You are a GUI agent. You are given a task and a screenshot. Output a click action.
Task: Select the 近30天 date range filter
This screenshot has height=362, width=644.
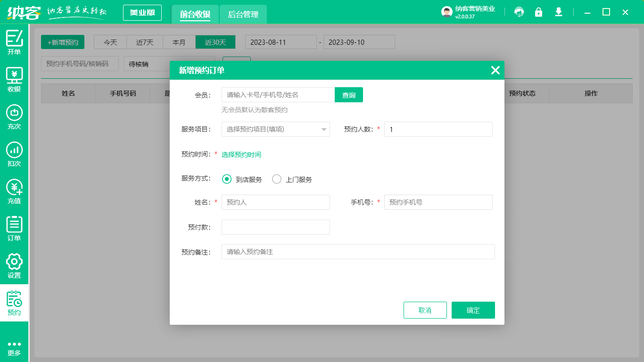pyautogui.click(x=215, y=42)
